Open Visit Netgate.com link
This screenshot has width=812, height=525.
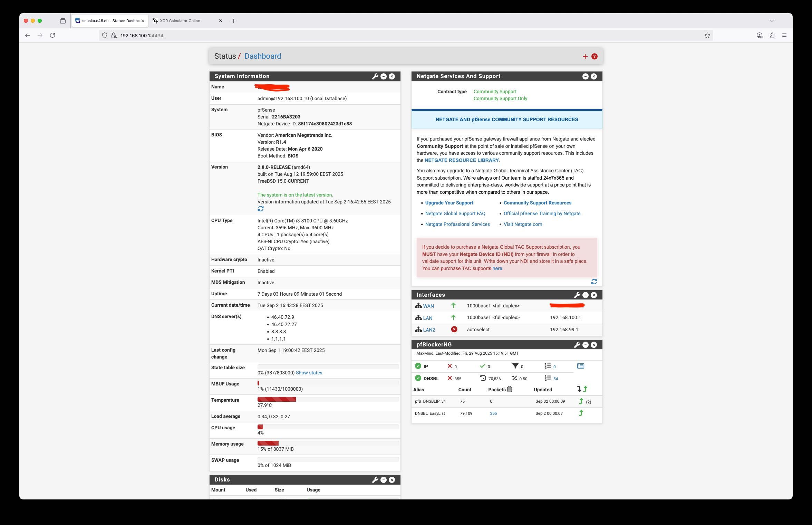(x=523, y=225)
